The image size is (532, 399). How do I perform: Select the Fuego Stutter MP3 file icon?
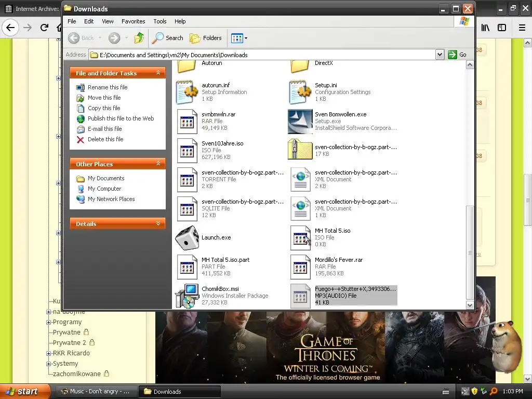coord(300,296)
